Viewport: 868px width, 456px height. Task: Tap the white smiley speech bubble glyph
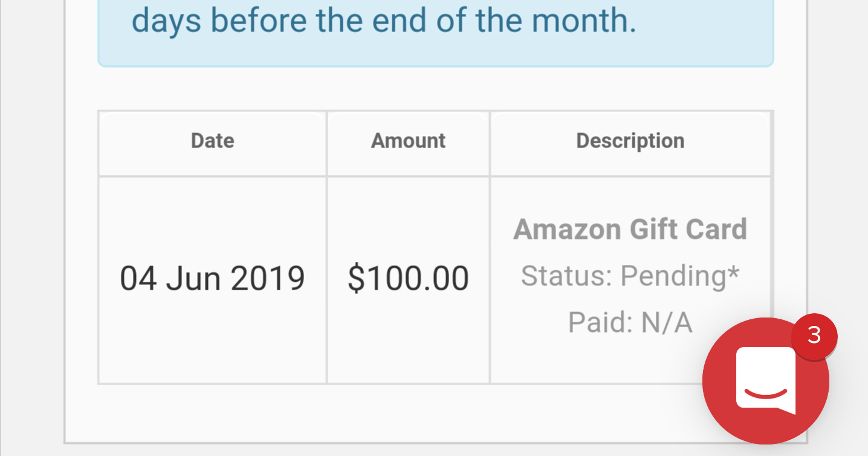[x=766, y=381]
